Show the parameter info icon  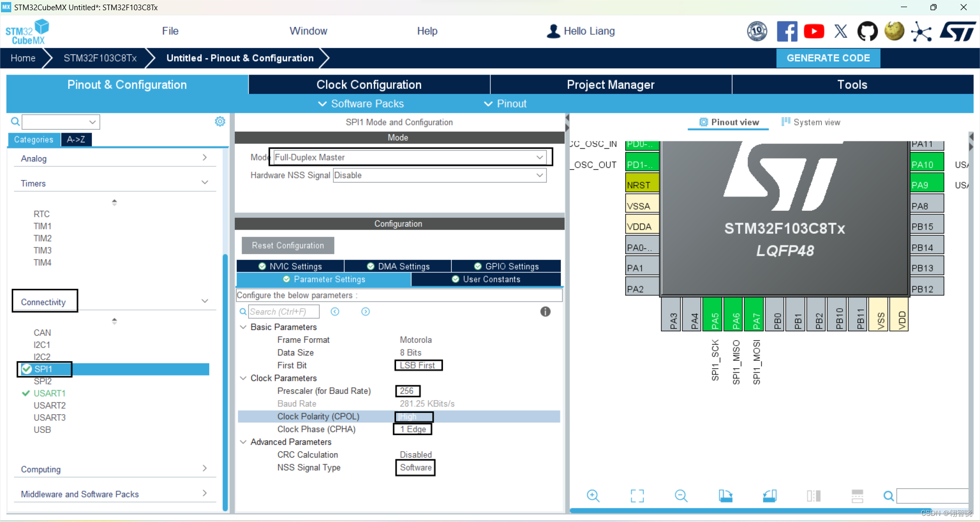click(x=545, y=312)
